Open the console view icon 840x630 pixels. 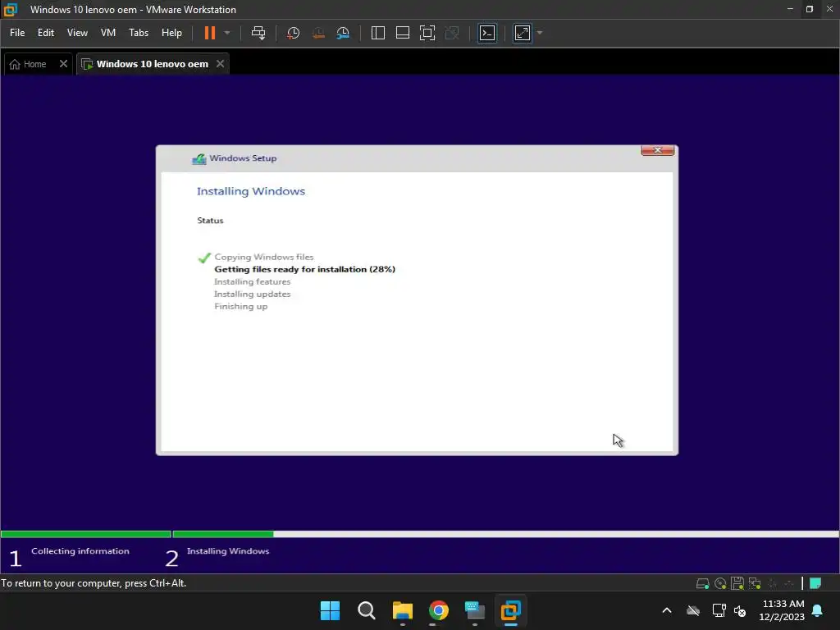[487, 33]
